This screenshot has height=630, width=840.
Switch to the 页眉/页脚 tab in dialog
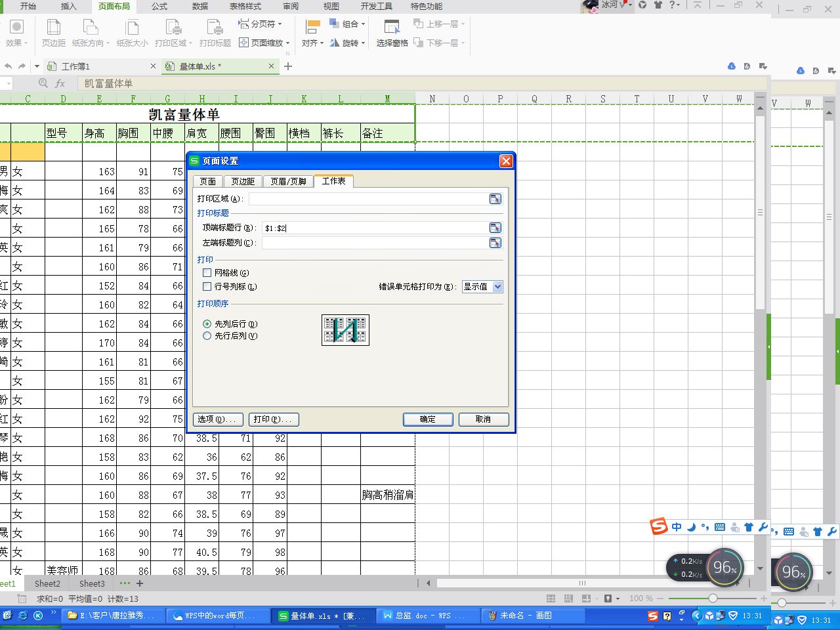[x=288, y=182]
